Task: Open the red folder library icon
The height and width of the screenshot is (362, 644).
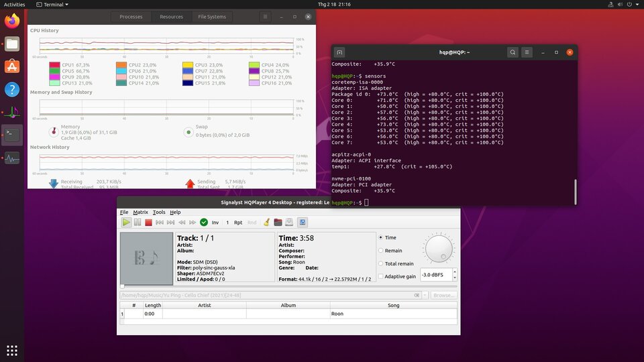Action: point(278,223)
